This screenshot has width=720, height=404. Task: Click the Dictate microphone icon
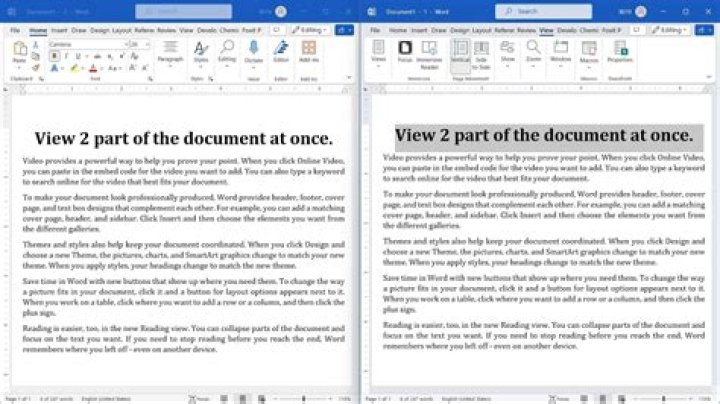[x=253, y=50]
